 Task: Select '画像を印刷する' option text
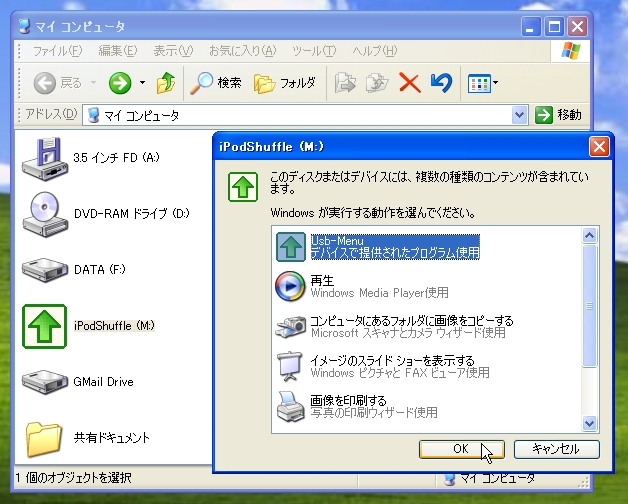click(x=348, y=401)
